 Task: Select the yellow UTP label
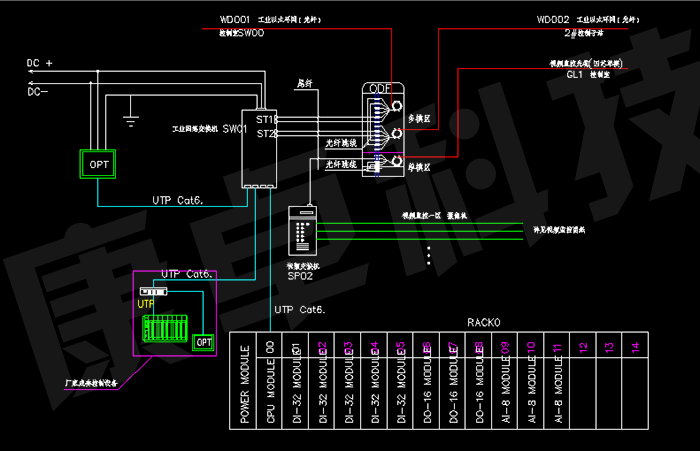tap(146, 303)
